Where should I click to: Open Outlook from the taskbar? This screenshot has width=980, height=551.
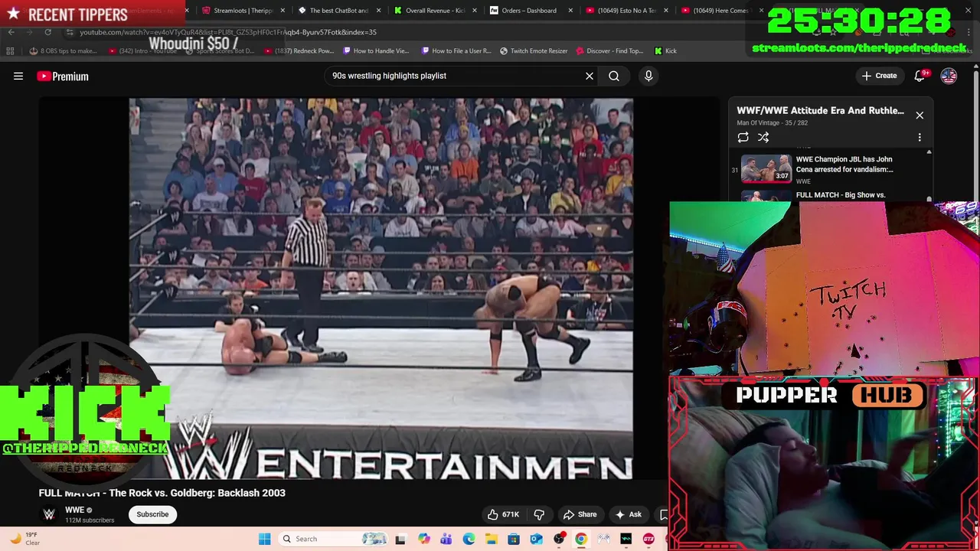(x=536, y=539)
